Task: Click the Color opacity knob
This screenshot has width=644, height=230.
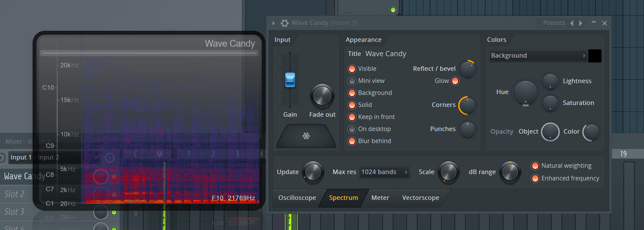Action: coord(591,132)
